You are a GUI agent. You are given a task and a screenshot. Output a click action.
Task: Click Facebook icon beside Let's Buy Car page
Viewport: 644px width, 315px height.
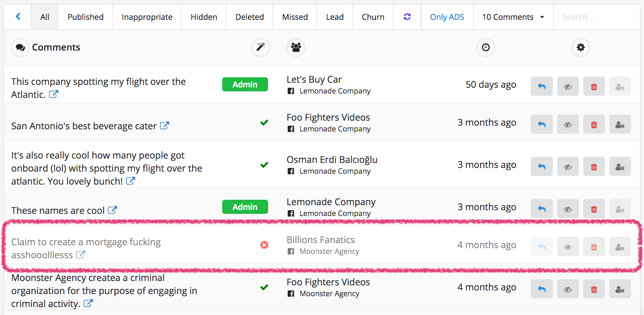click(x=291, y=91)
